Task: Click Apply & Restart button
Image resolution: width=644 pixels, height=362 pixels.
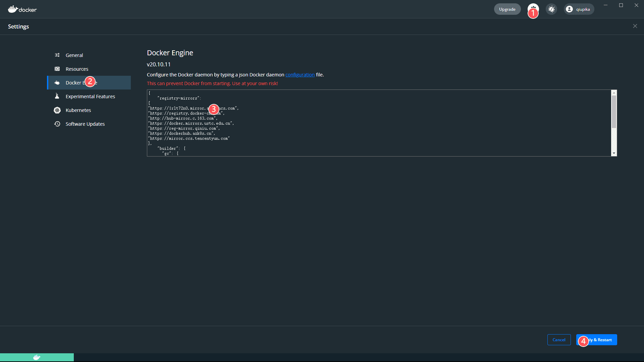Action: point(596,340)
